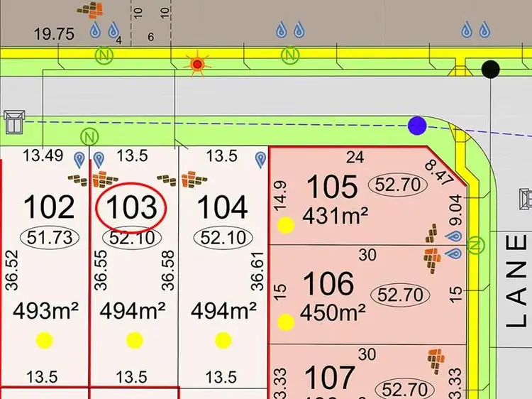Click the brick icon at the top edge
This screenshot has height=399, width=532.
90,11
